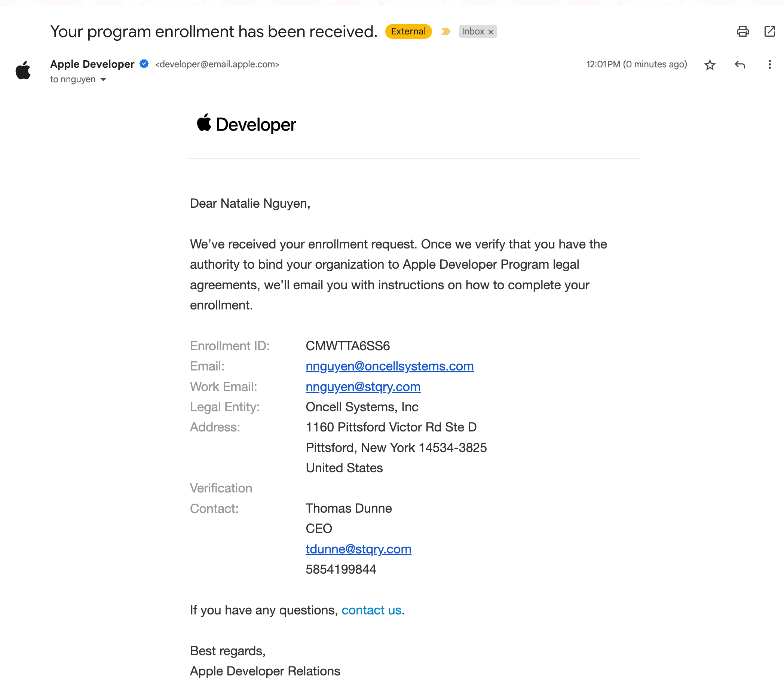
Task: Remove the Inbox label with its x
Action: pyautogui.click(x=491, y=32)
